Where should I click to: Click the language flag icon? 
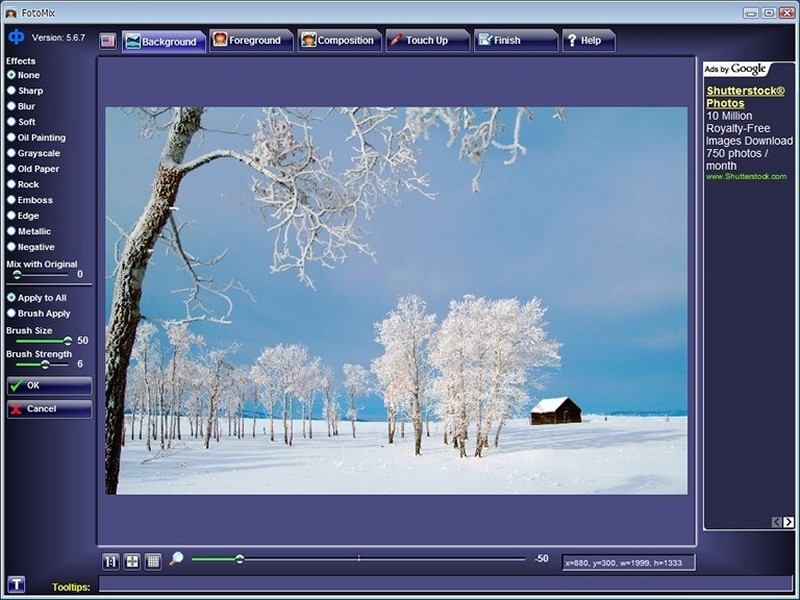tap(108, 41)
